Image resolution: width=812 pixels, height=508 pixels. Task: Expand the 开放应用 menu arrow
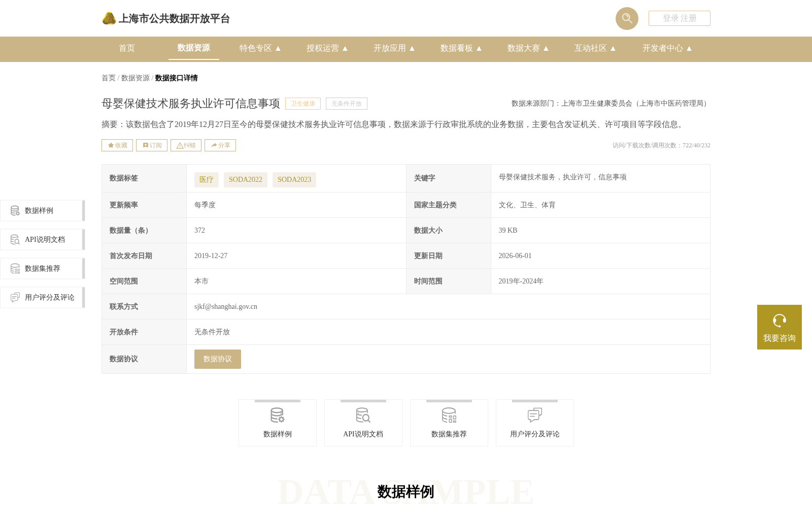(412, 48)
